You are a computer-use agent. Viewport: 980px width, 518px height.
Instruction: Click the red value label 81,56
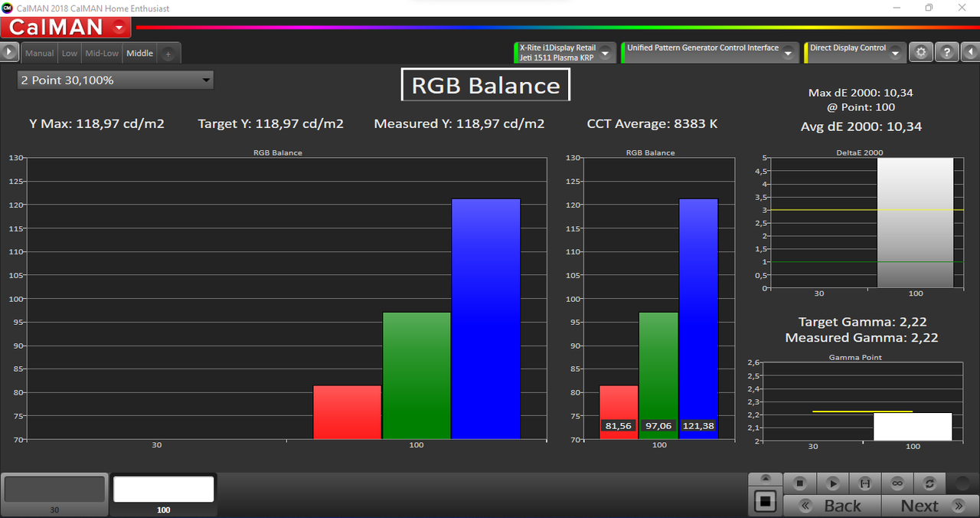[619, 426]
